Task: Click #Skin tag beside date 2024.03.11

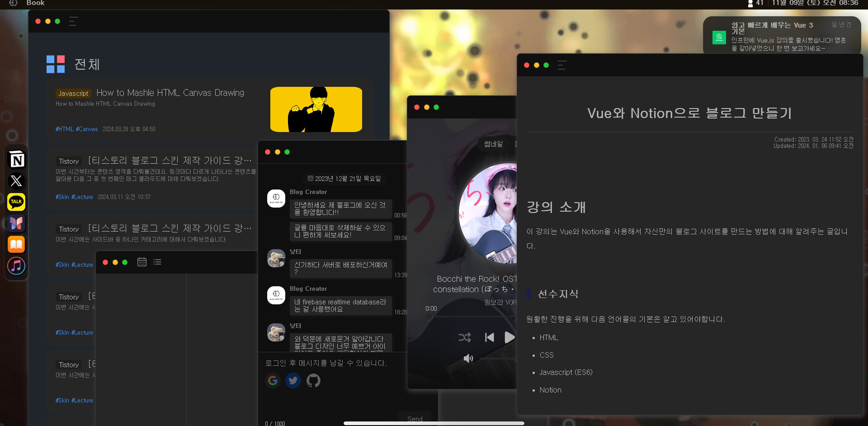Action: click(62, 197)
